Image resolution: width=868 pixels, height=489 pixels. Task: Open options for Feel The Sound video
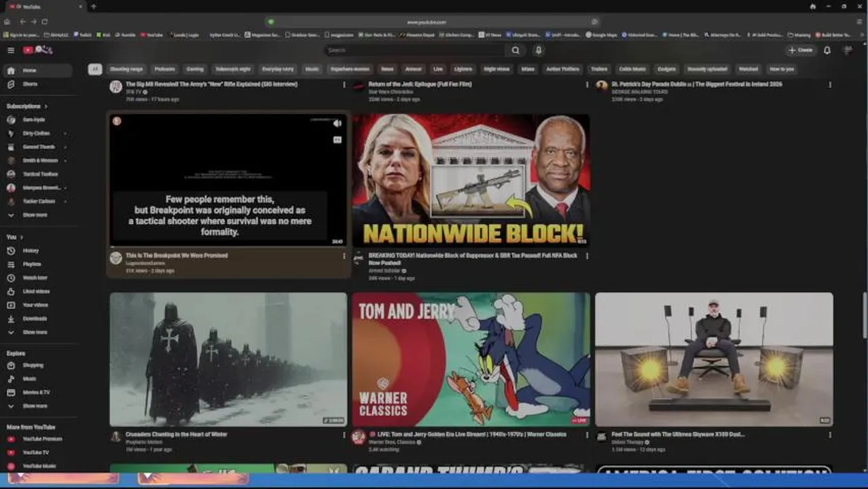point(829,435)
